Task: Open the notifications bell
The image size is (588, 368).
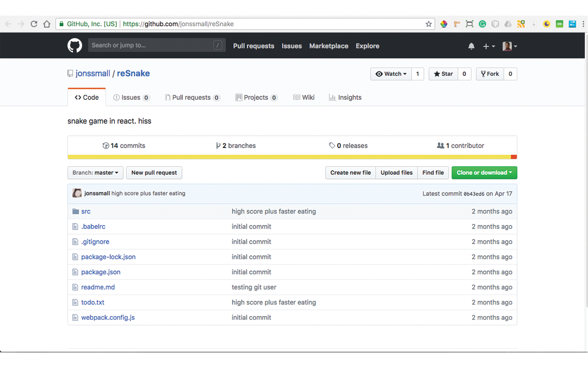Action: coord(471,46)
